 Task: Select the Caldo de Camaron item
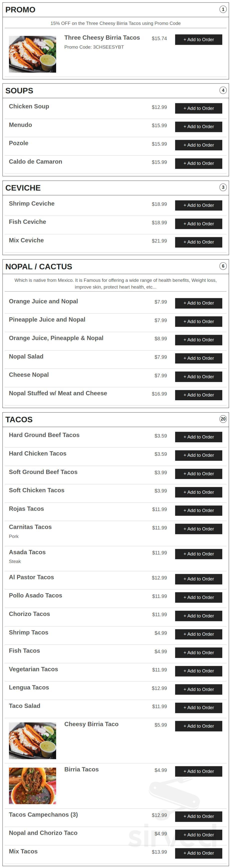[x=35, y=161]
